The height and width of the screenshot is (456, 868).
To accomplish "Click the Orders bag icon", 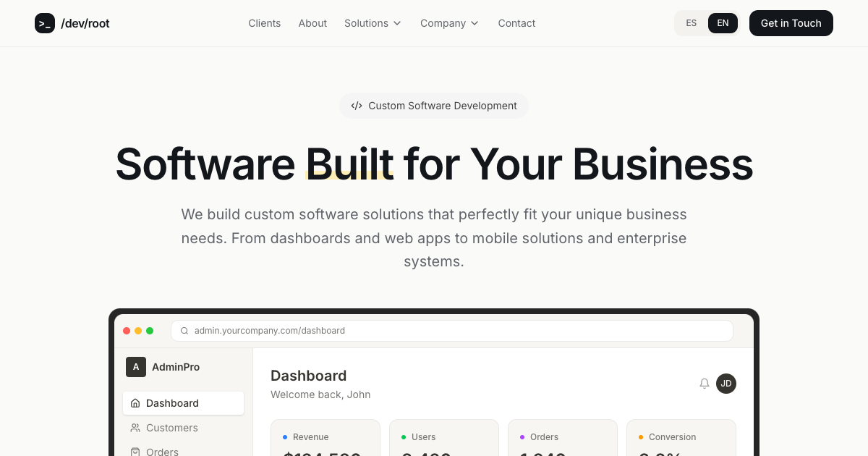I will (x=135, y=452).
